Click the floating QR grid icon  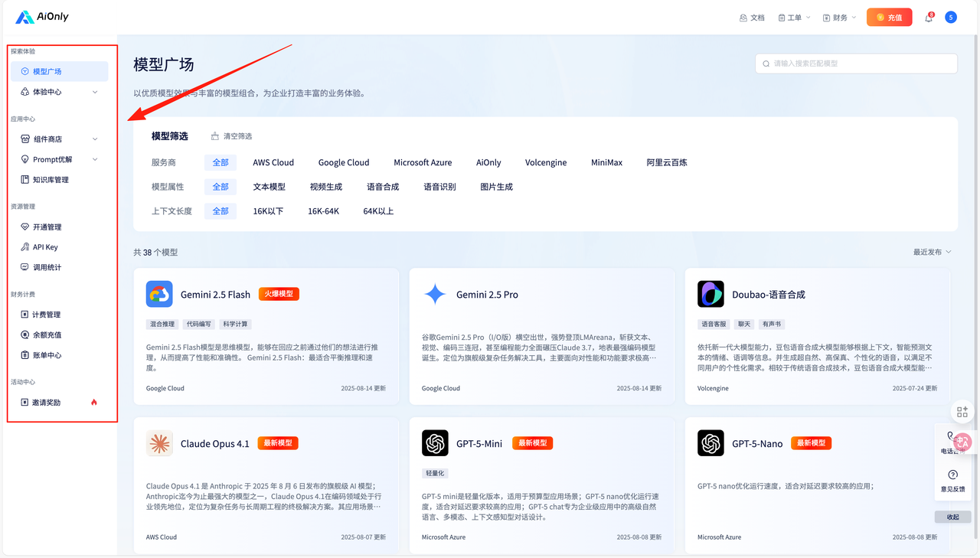962,412
